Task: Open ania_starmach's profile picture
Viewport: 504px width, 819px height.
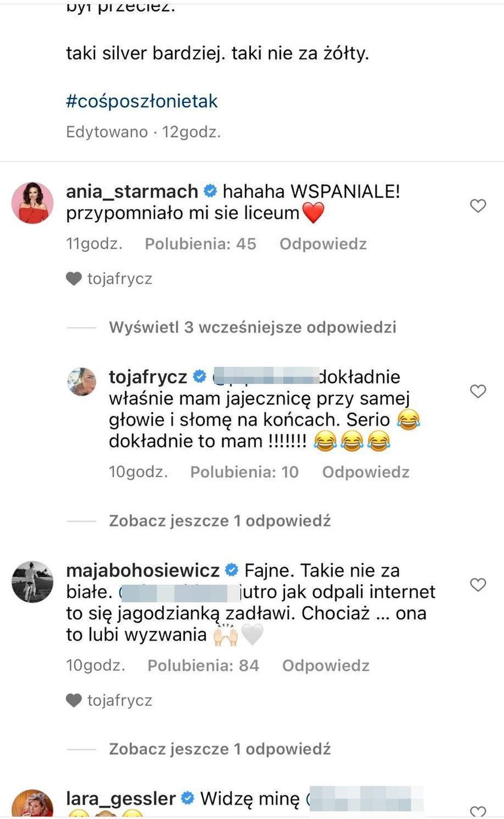Action: 32,203
